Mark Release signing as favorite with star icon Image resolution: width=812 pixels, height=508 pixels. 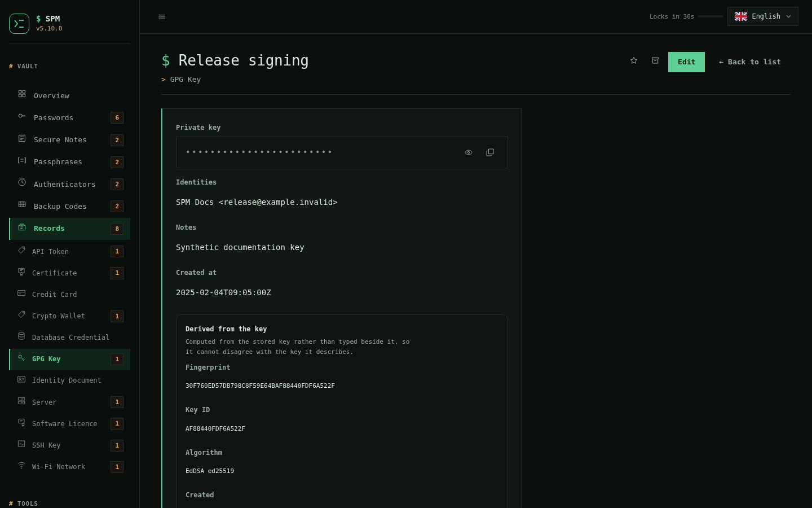pyautogui.click(x=634, y=61)
